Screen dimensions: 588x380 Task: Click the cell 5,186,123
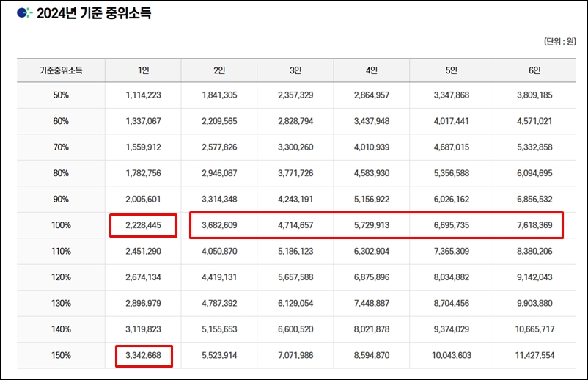(x=295, y=252)
